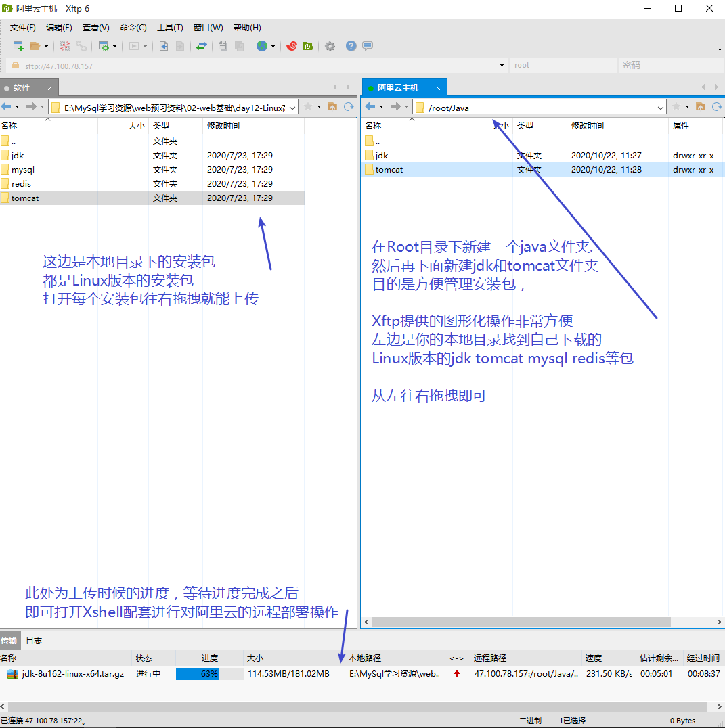Click the remote pane bookmark star icon
Image resolution: width=725 pixels, height=728 pixels.
point(676,107)
